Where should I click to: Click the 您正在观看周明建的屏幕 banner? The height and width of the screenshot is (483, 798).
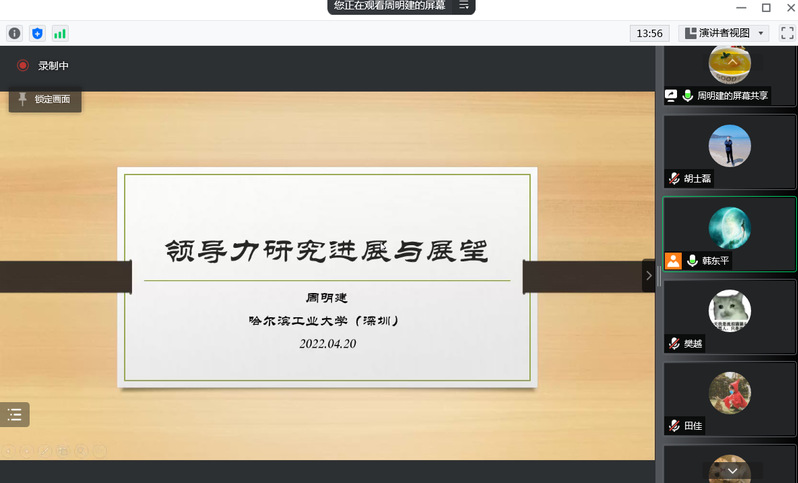(389, 6)
